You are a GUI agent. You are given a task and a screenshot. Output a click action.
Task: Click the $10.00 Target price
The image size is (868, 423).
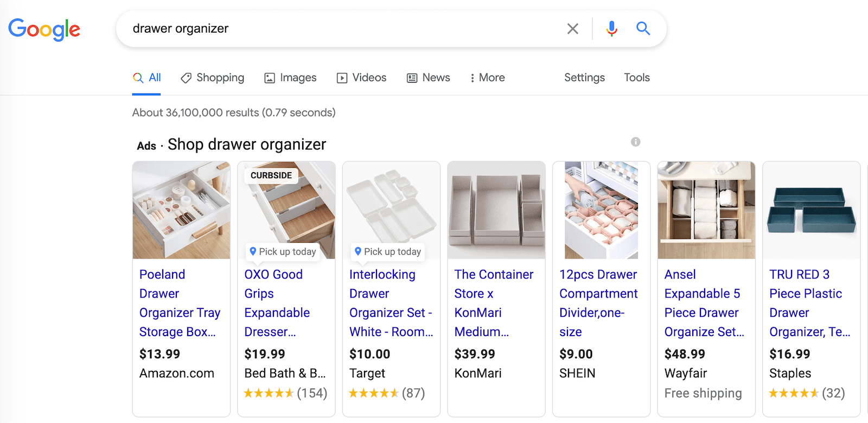pos(369,354)
